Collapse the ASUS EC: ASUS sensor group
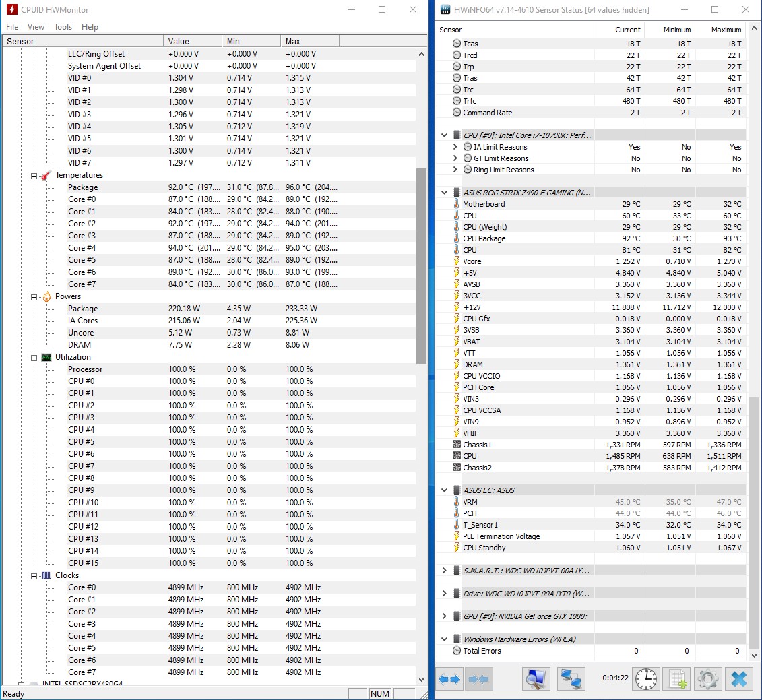This screenshot has width=762, height=700. pyautogui.click(x=444, y=490)
